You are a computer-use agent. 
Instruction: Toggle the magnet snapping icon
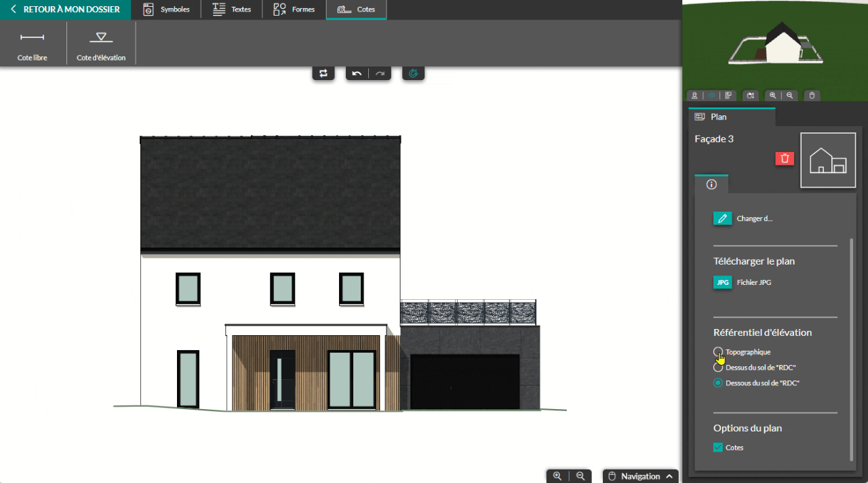[x=413, y=73]
